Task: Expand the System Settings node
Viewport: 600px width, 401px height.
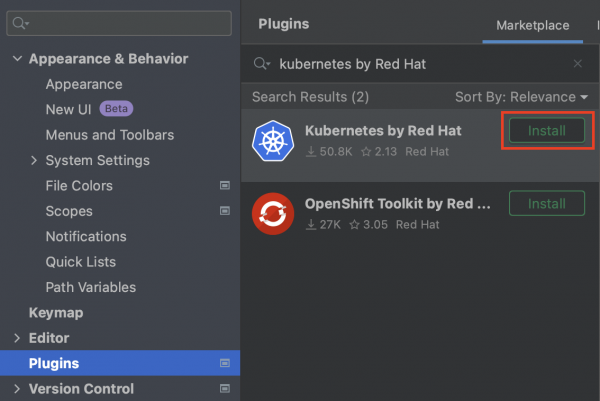Action: click(x=34, y=160)
